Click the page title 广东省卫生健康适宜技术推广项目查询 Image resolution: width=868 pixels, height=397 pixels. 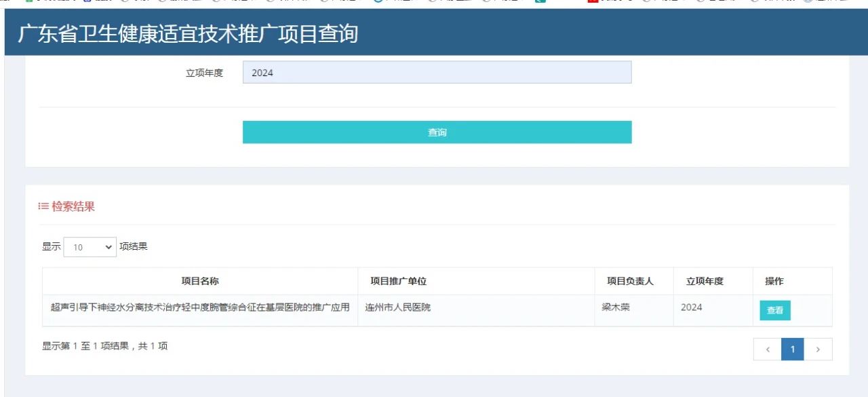click(188, 33)
